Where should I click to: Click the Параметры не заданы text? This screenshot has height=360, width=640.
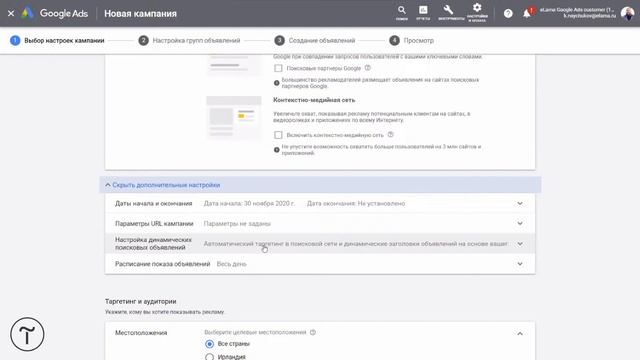coord(237,224)
